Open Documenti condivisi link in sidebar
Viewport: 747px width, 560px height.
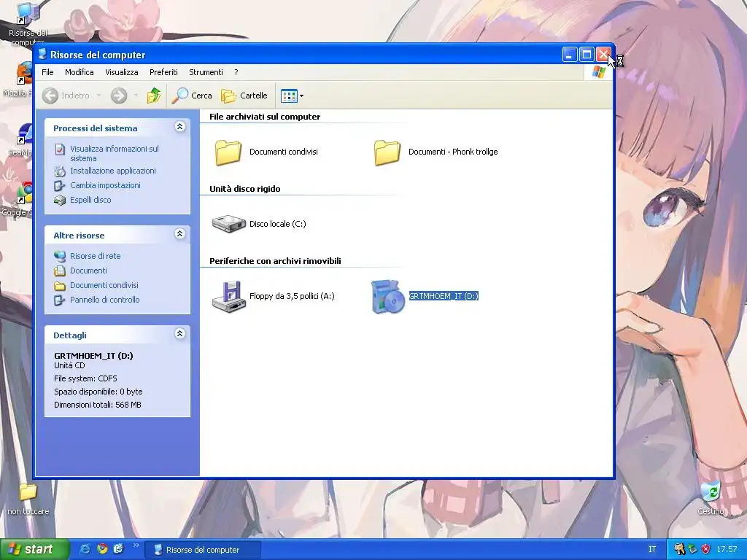tap(104, 285)
